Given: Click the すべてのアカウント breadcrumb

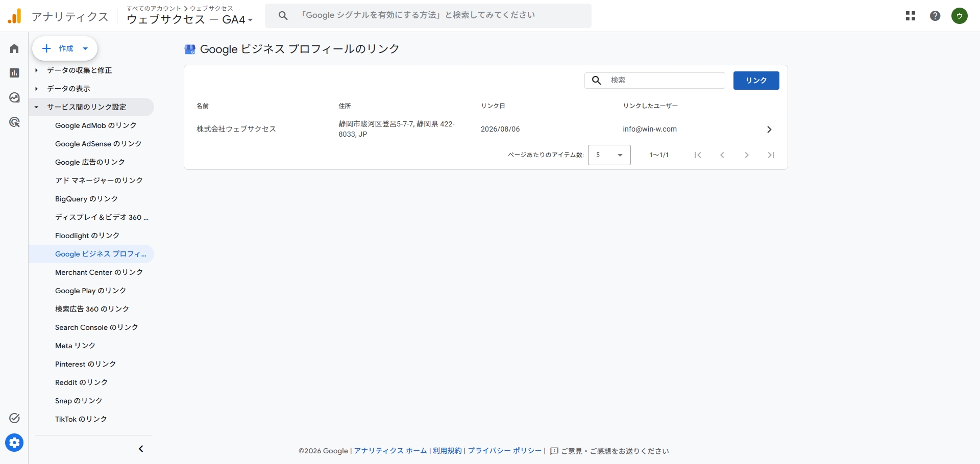Looking at the screenshot, I should click(154, 8).
